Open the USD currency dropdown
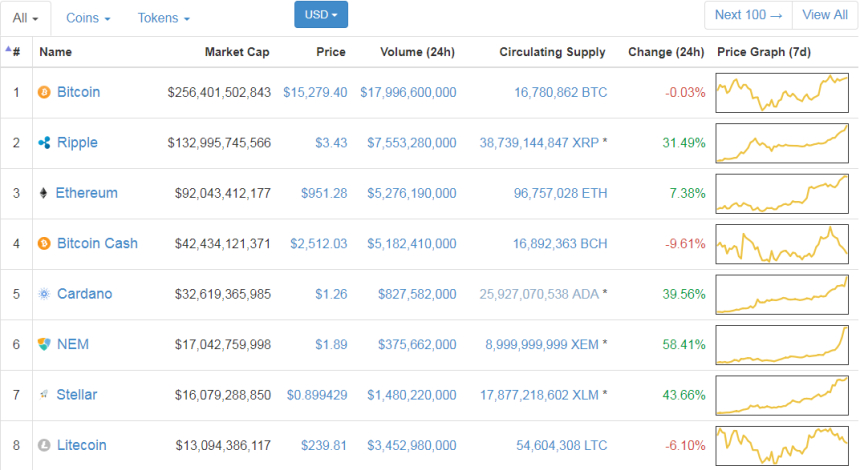This screenshot has height=470, width=860. tap(321, 15)
